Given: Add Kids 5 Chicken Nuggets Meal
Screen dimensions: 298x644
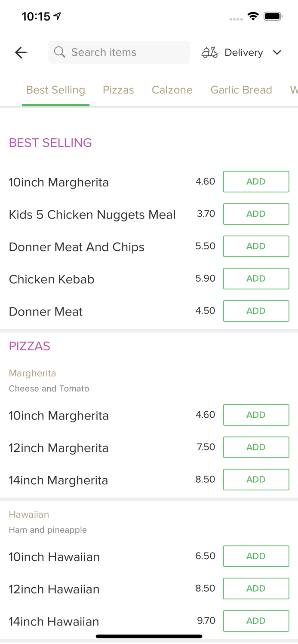Looking at the screenshot, I should tap(256, 214).
